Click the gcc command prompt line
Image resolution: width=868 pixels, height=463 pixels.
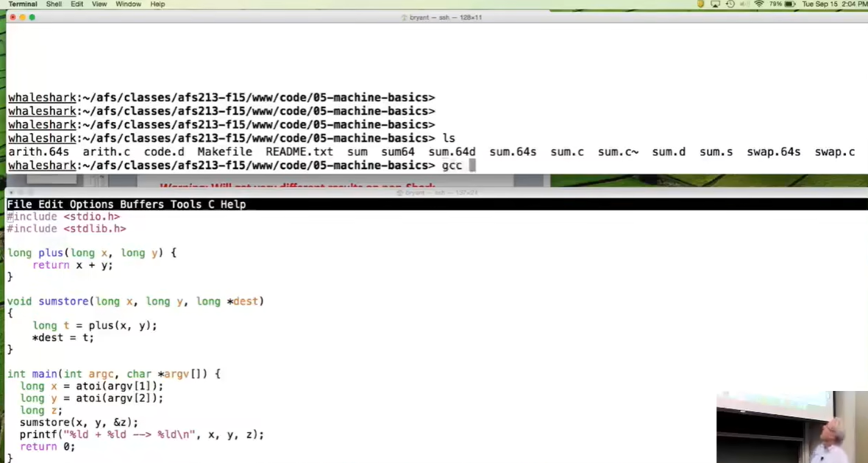(x=452, y=166)
